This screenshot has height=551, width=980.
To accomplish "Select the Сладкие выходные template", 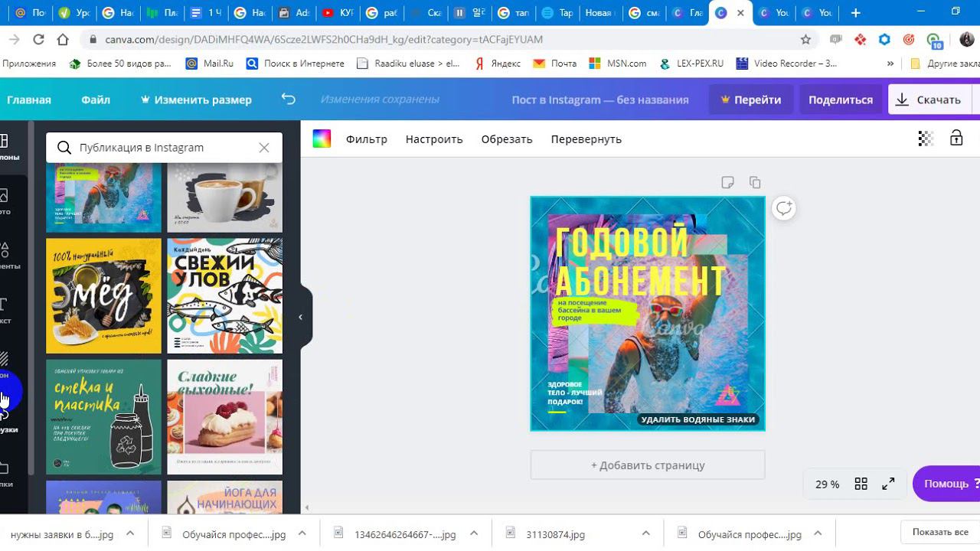I will coord(224,417).
